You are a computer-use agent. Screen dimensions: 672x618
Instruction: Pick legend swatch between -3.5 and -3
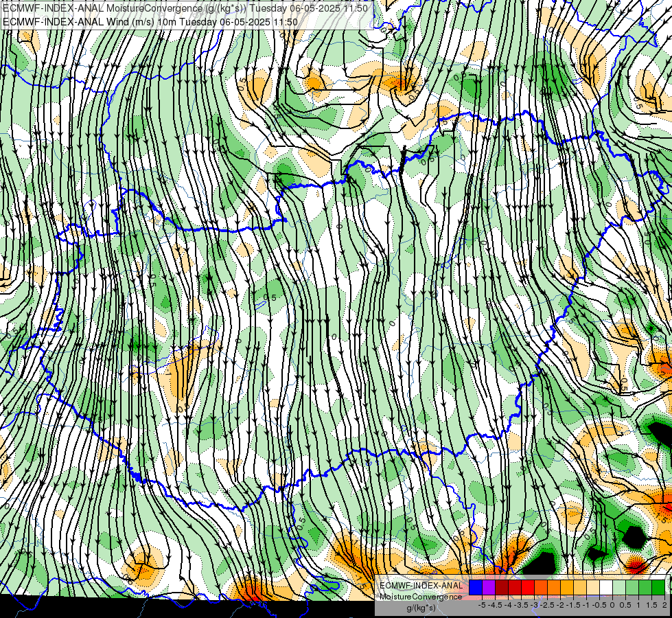pyautogui.click(x=528, y=588)
